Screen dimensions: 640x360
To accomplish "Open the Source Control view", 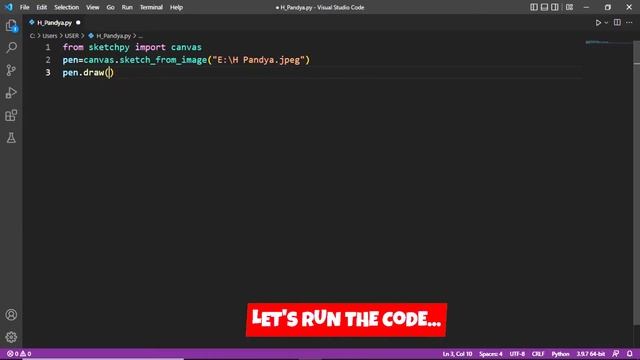I will pyautogui.click(x=11, y=70).
